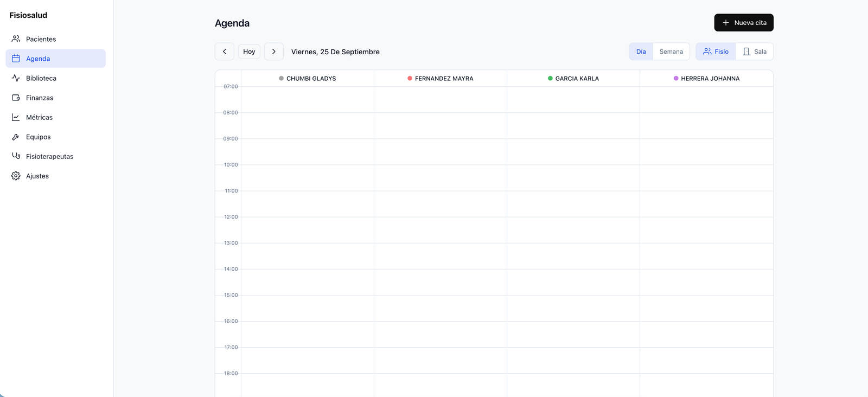Click the 15:00 time label
This screenshot has height=397, width=868.
click(x=231, y=295)
